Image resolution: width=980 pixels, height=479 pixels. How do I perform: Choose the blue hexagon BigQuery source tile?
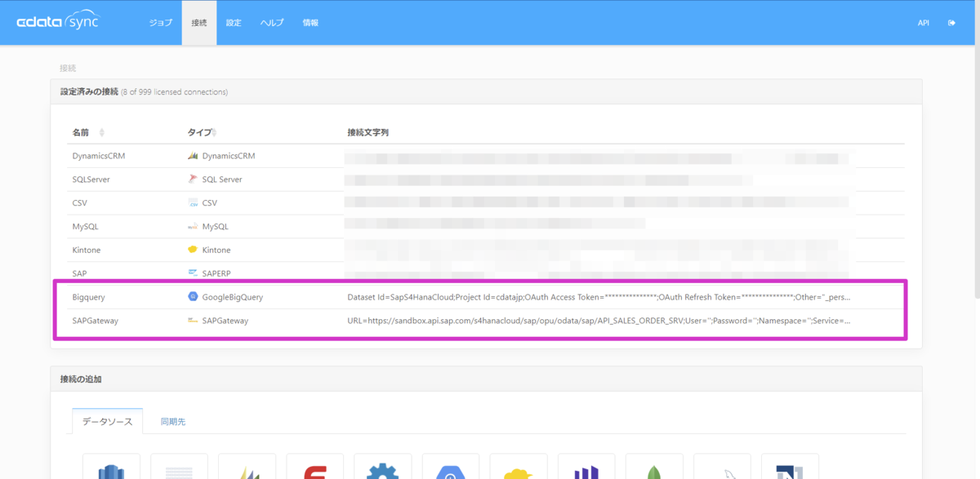[x=451, y=467]
